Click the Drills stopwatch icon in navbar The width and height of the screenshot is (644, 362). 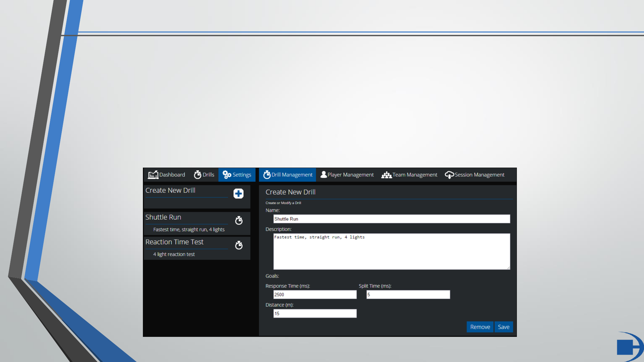pyautogui.click(x=198, y=175)
